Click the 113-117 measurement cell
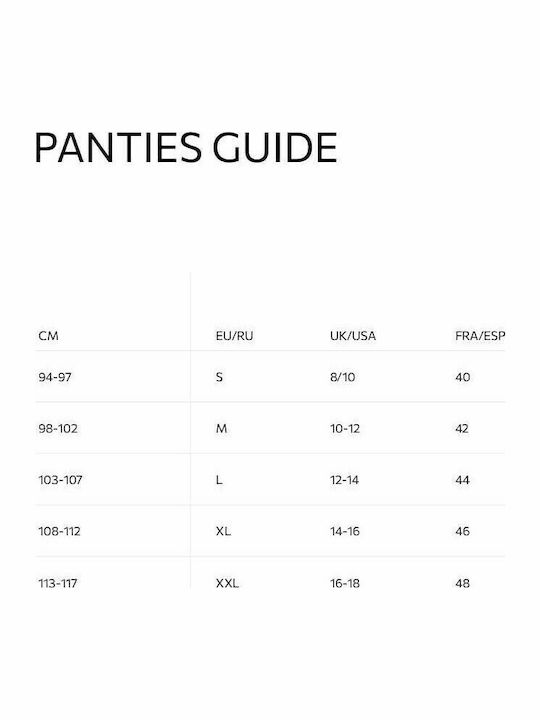 [58, 583]
